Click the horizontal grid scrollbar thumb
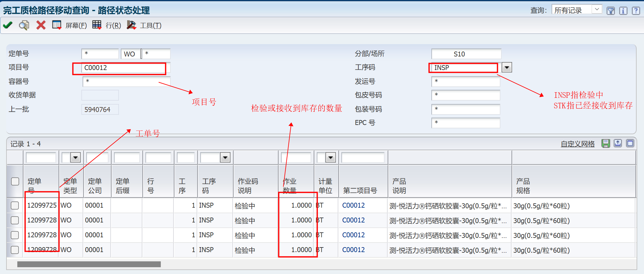644x274 pixels. coord(89,264)
